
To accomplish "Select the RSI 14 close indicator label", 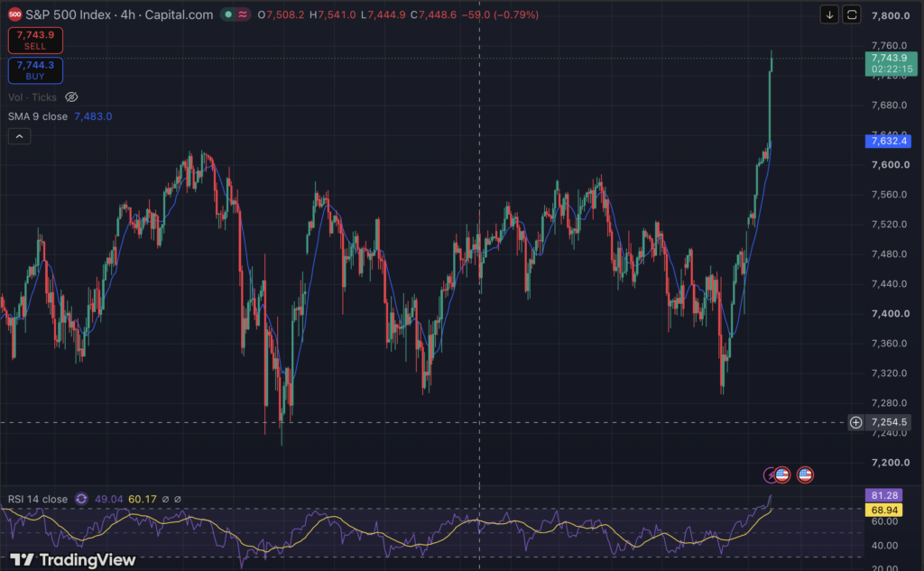I will point(38,499).
